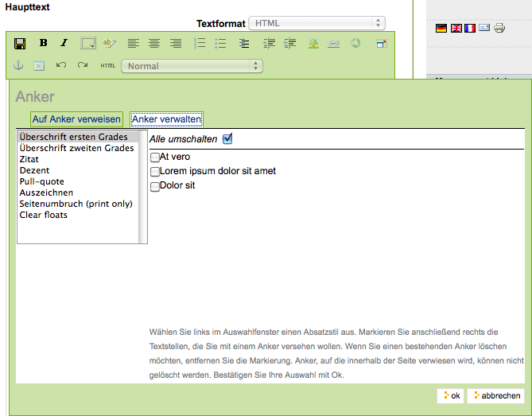The width and height of the screenshot is (532, 416).
Task: Toggle the Alle umschalten checkbox
Action: pos(227,138)
